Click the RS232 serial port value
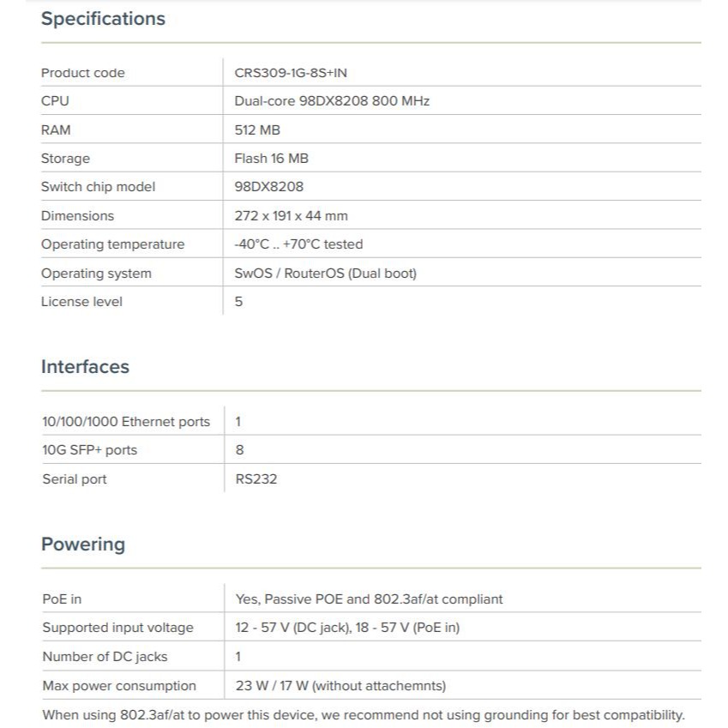Image resolution: width=728 pixels, height=728 pixels. (x=256, y=479)
